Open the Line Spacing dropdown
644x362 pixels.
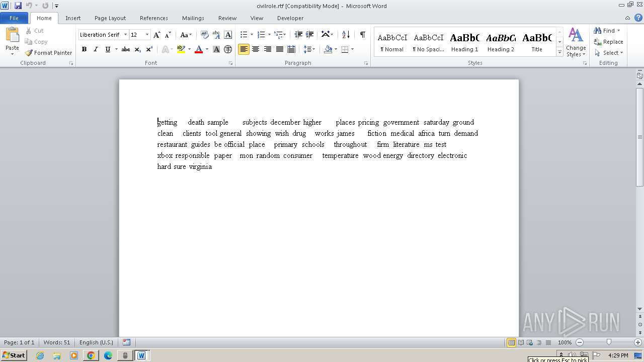coord(309,49)
